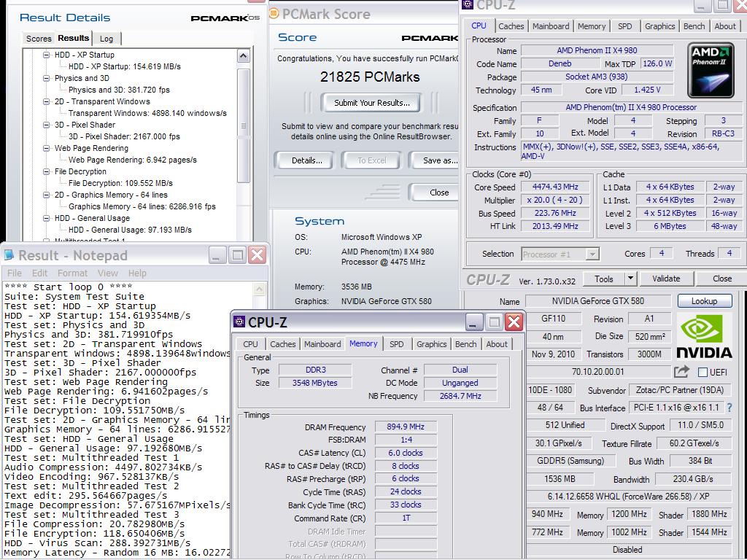
Task: Collapse the HDD - General Usage node
Action: (46, 218)
